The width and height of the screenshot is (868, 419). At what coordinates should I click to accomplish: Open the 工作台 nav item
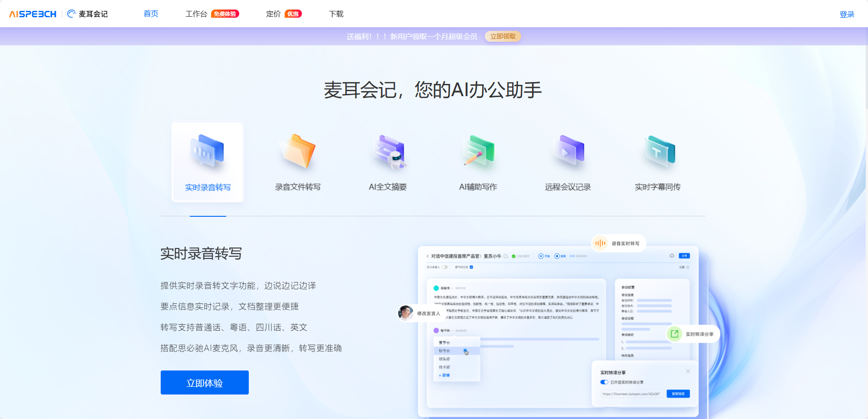pyautogui.click(x=196, y=14)
